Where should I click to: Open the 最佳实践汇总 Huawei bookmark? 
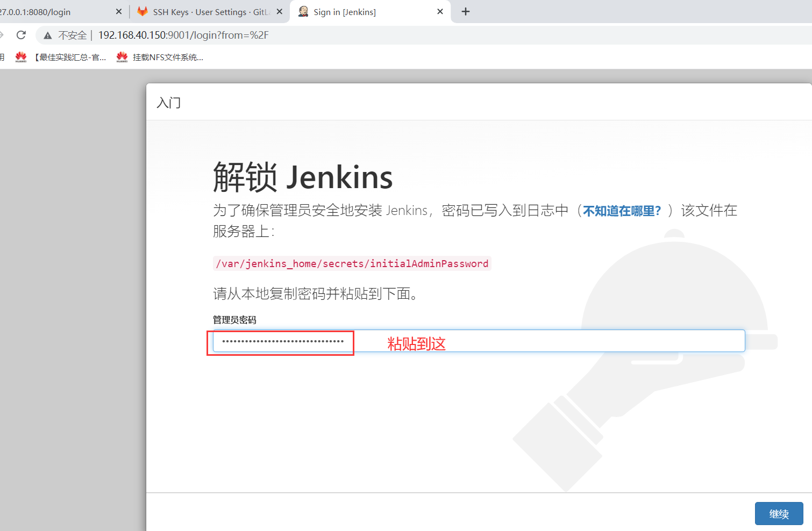61,57
